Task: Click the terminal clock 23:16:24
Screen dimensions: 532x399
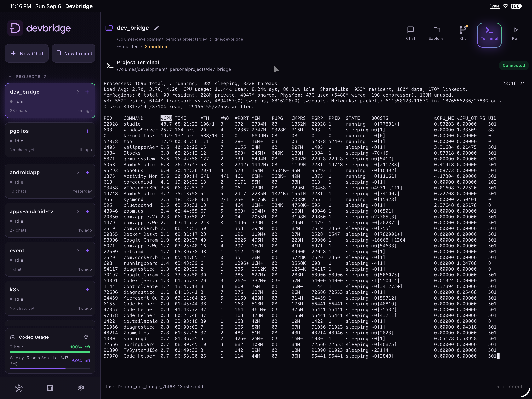Action: 514,84
